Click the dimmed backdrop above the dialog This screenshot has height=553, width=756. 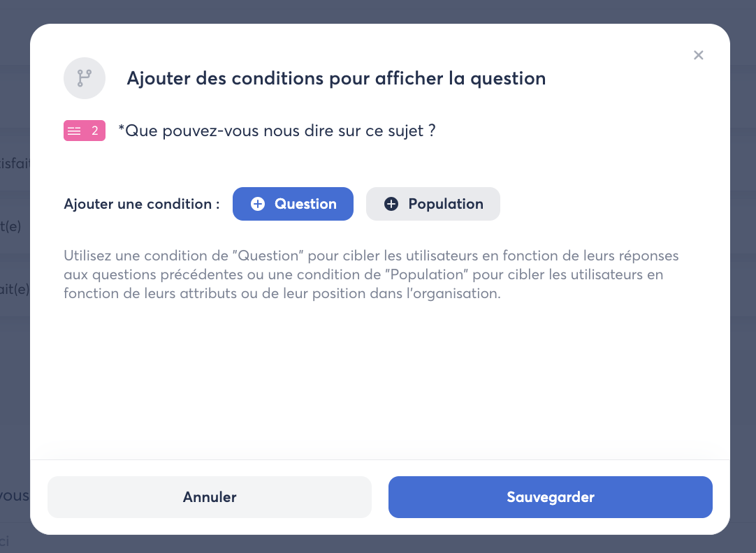(377, 10)
